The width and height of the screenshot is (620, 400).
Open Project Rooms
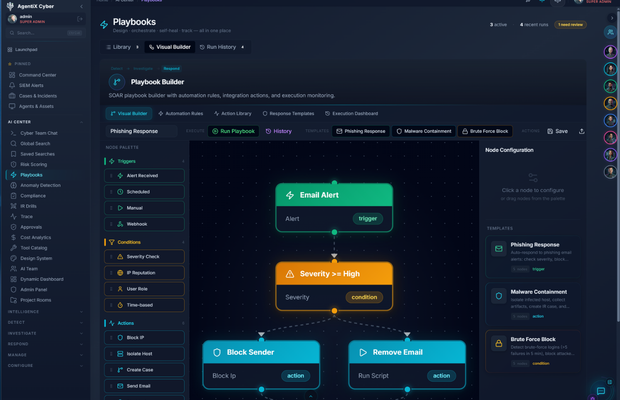coord(36,300)
